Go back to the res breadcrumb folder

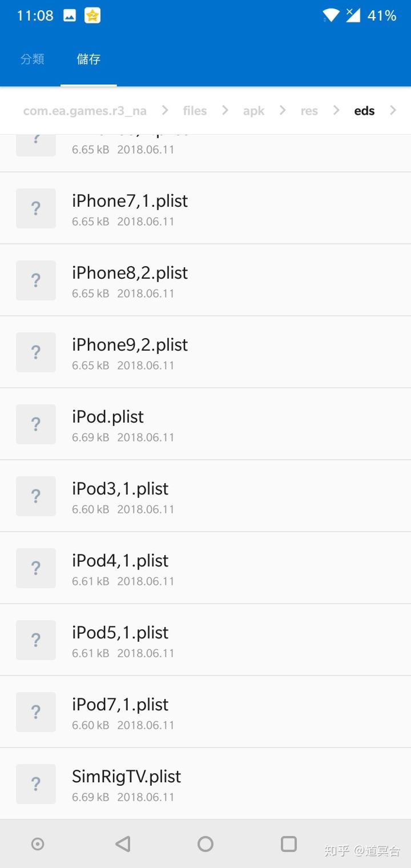[x=309, y=111]
